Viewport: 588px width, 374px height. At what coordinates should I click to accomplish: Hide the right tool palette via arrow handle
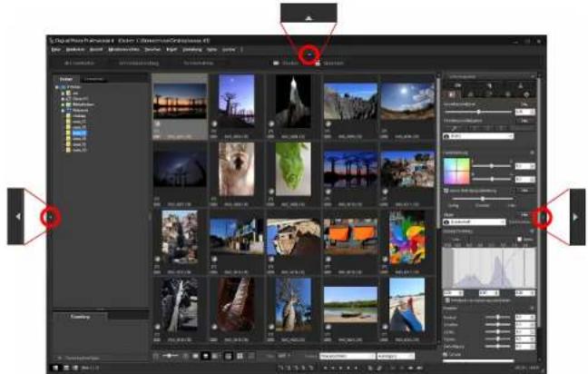pyautogui.click(x=541, y=217)
